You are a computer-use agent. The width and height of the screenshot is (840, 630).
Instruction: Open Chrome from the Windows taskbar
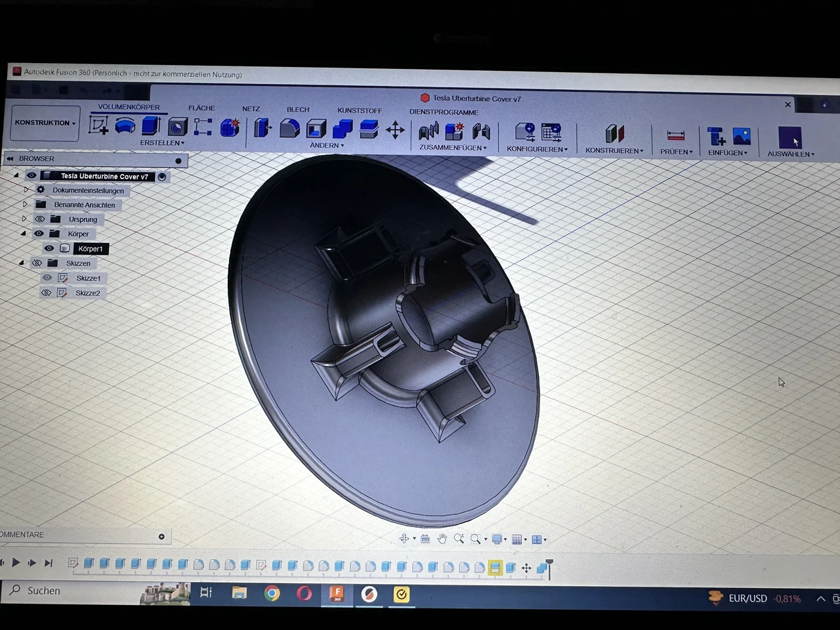point(272,594)
